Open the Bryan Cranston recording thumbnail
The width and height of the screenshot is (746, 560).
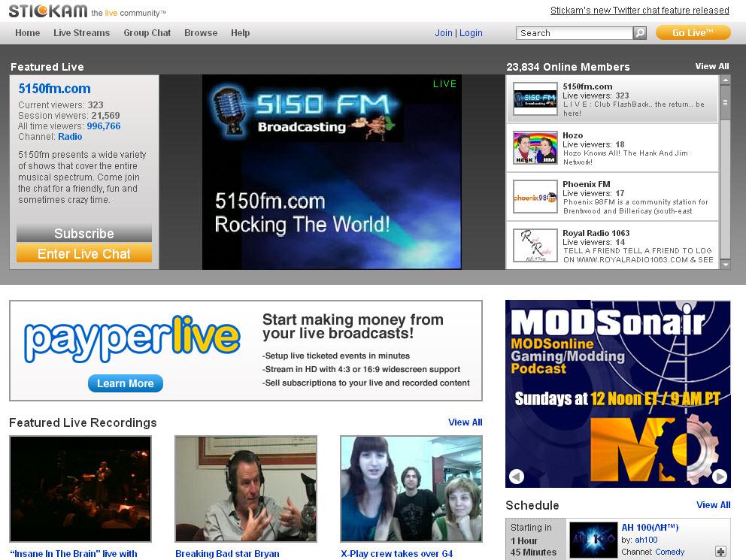[x=246, y=489]
